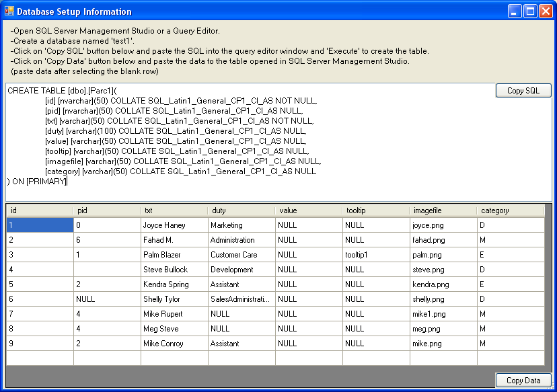The image size is (557, 392).
Task: Click the 'shelly.png' imagefile cell
Action: (x=443, y=299)
